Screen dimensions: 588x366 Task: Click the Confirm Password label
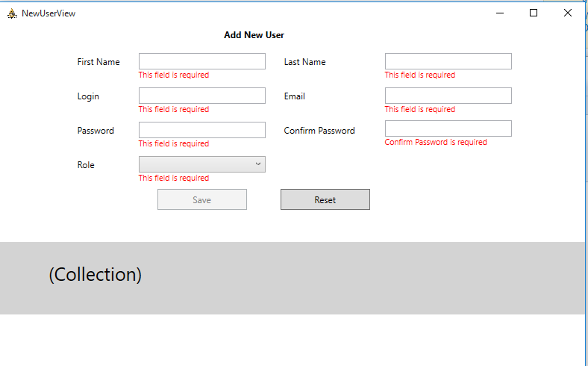(319, 131)
